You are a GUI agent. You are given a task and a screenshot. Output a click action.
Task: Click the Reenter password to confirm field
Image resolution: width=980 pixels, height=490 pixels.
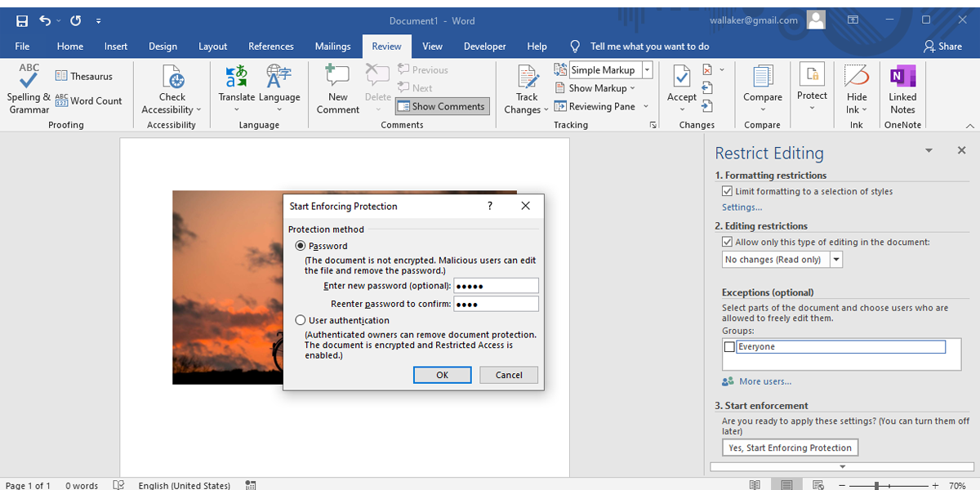click(496, 304)
